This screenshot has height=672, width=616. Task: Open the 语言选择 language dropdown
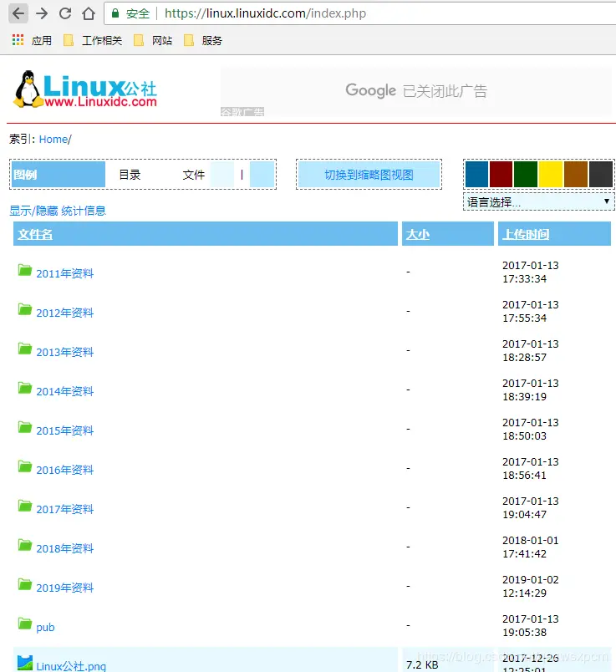pos(539,201)
